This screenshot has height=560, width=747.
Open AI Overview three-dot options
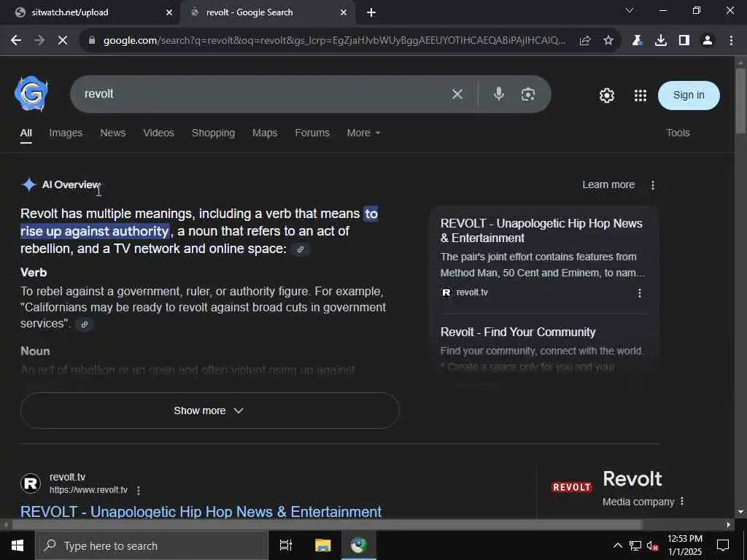pyautogui.click(x=653, y=184)
